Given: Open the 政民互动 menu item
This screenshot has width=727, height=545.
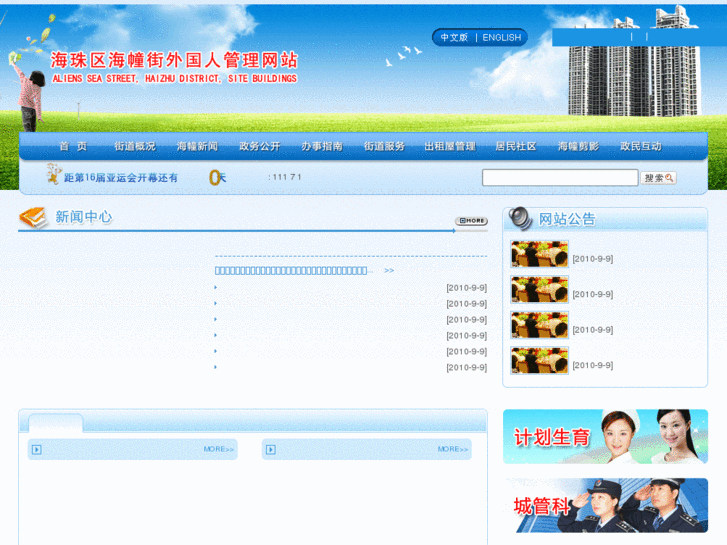Looking at the screenshot, I should (641, 146).
